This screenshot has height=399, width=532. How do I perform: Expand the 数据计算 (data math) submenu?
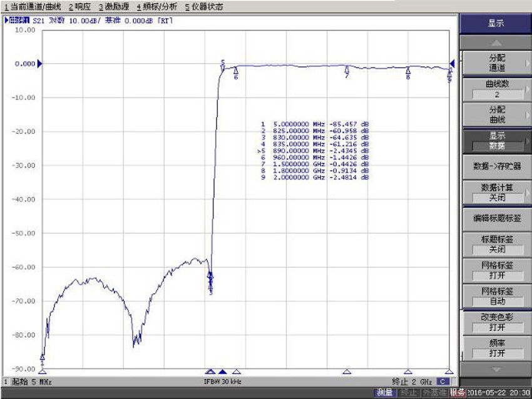pos(496,193)
